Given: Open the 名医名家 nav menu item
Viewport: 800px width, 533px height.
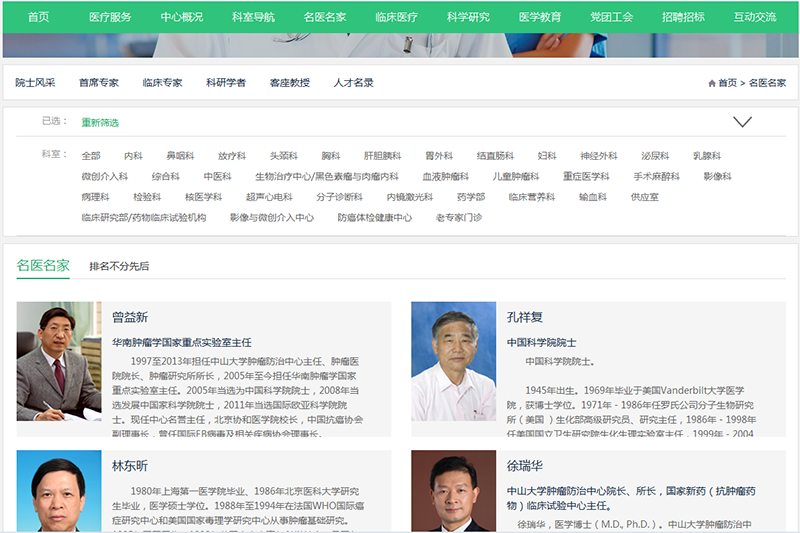Looking at the screenshot, I should click(x=325, y=17).
